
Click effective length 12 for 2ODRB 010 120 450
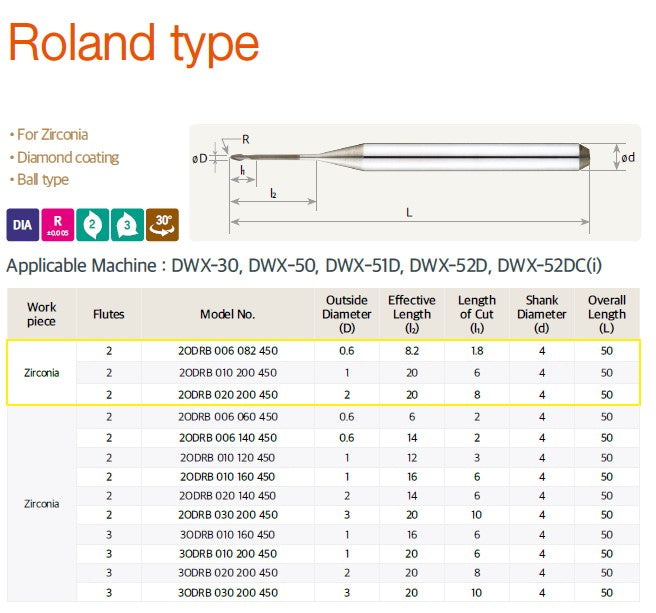(x=412, y=458)
